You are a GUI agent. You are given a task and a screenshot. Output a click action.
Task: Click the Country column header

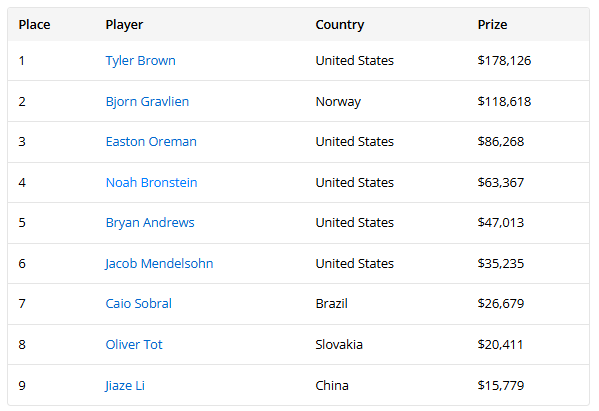click(340, 25)
